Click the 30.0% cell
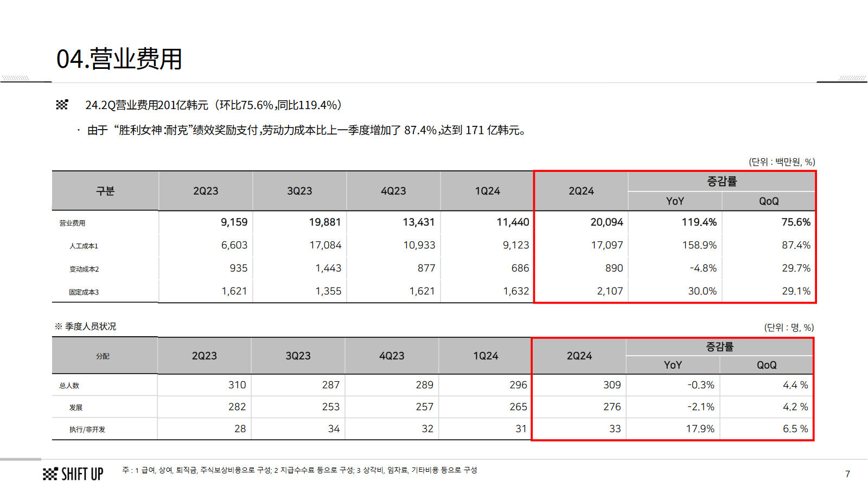The width and height of the screenshot is (868, 487). 703,291
